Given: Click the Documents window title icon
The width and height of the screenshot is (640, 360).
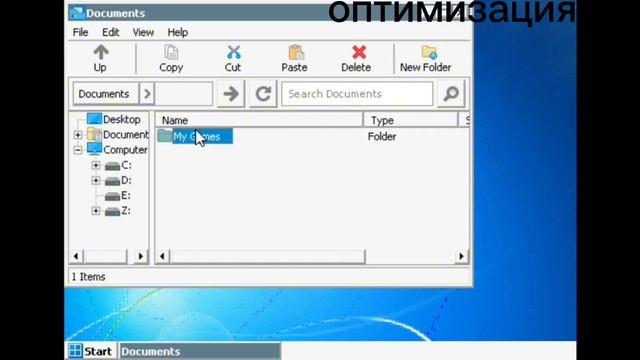Looking at the screenshot, I should [77, 13].
